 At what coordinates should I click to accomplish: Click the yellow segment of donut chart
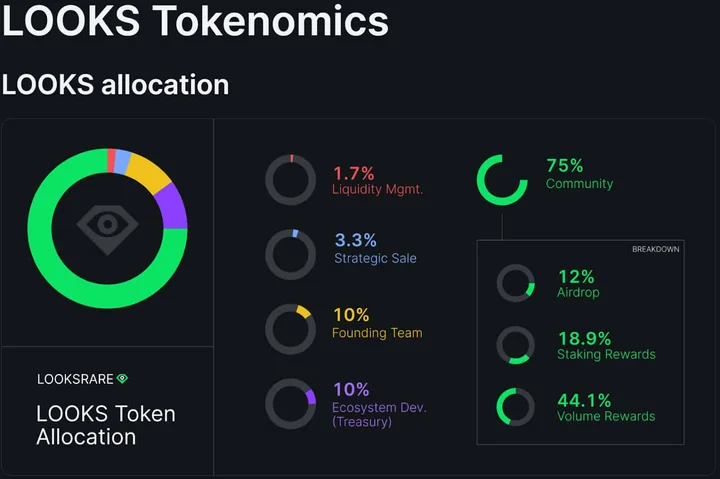148,172
